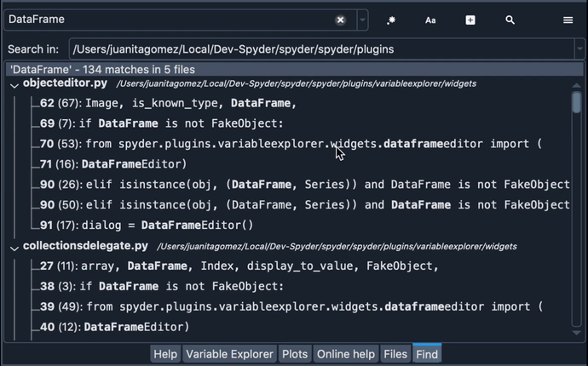
Task: Open search text history dropdown
Action: tap(362, 20)
